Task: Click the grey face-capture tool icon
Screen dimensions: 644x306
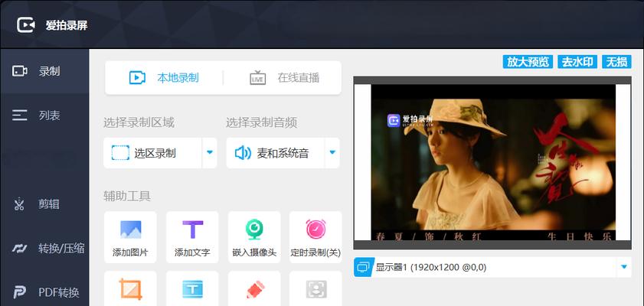Action: point(316,289)
